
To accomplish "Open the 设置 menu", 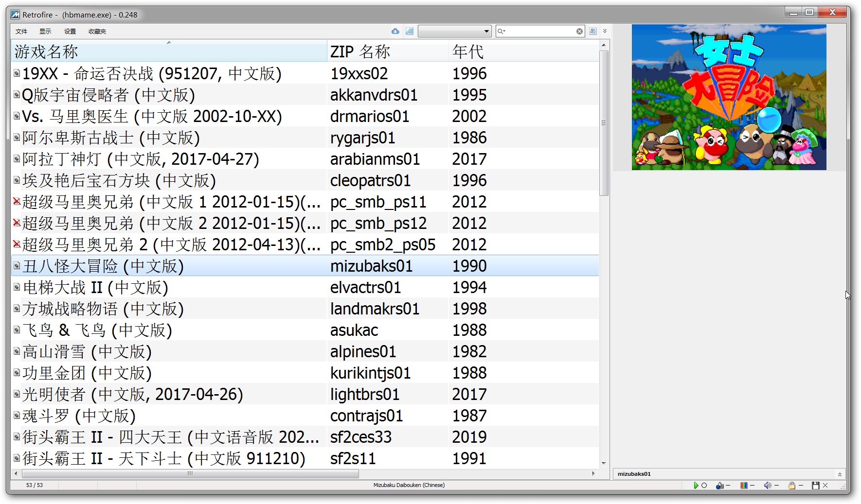I will pos(70,31).
